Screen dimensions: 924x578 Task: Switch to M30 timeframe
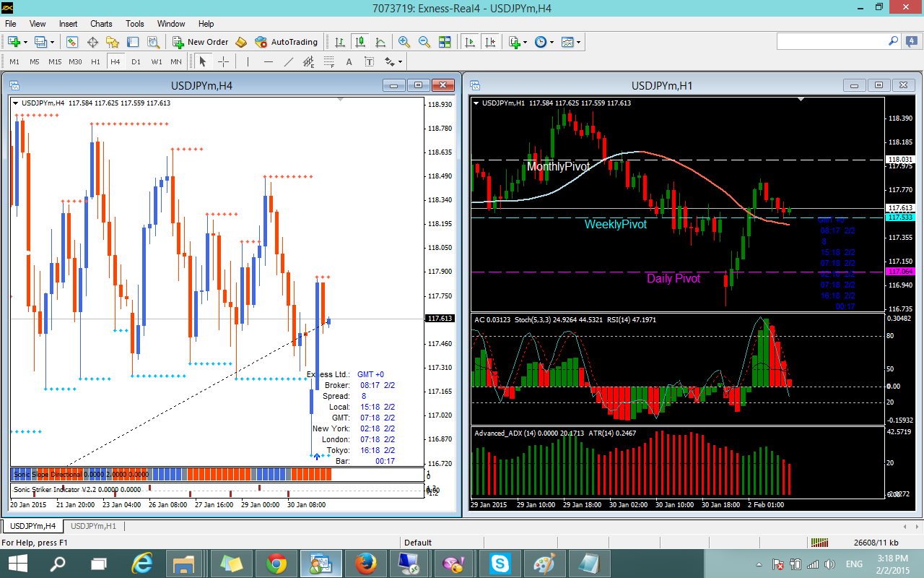(75, 61)
